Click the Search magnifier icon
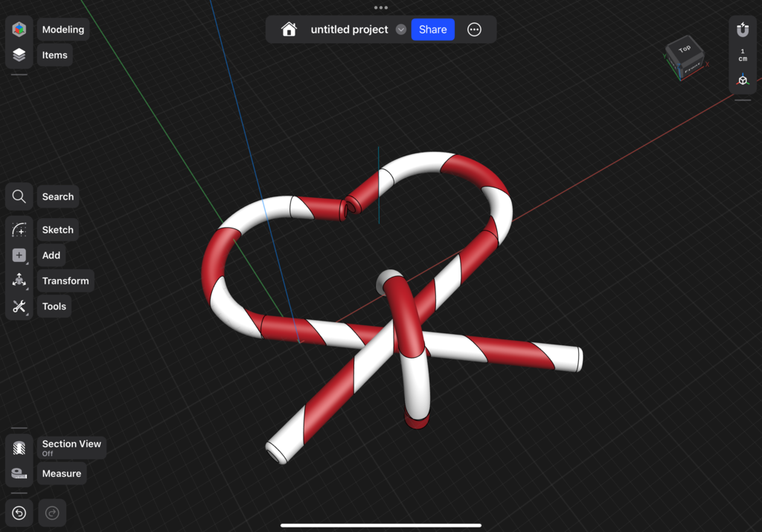 click(x=19, y=196)
